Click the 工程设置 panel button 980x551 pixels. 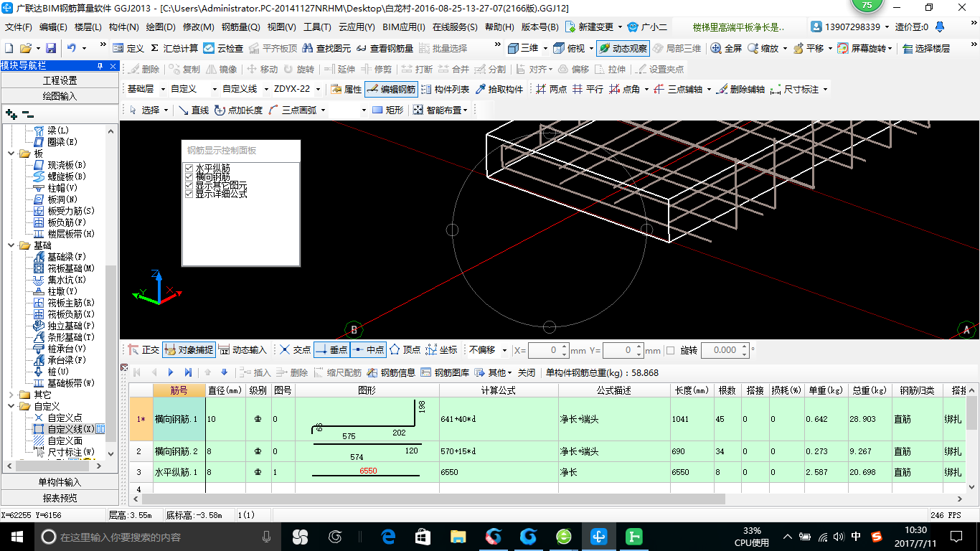60,80
